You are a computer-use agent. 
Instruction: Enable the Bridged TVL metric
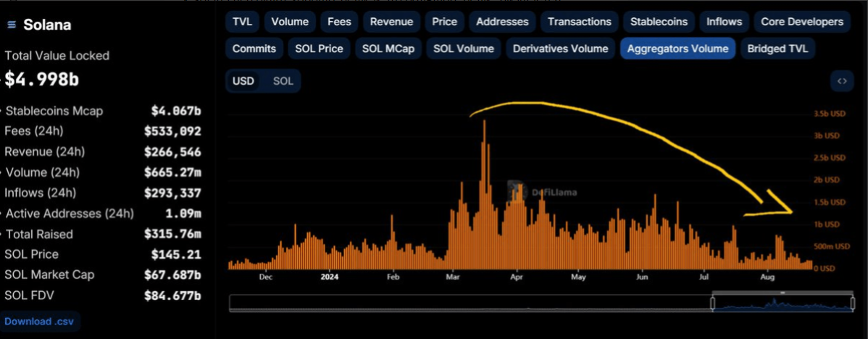(x=777, y=49)
